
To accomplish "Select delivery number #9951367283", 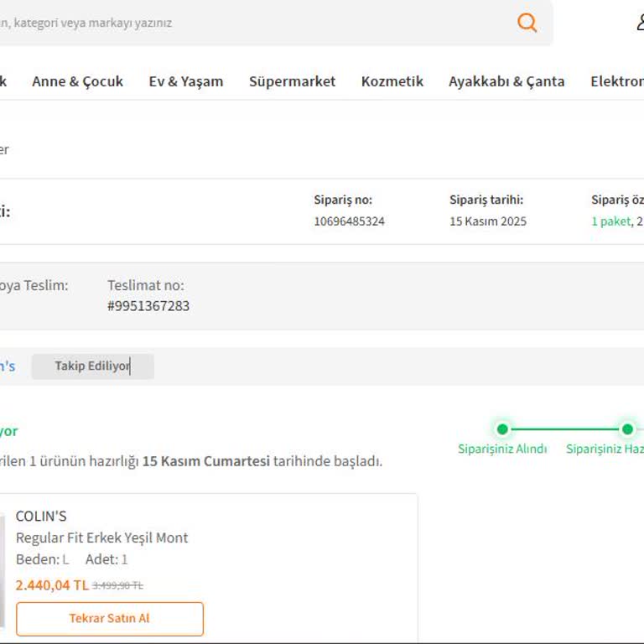I will click(x=148, y=306).
